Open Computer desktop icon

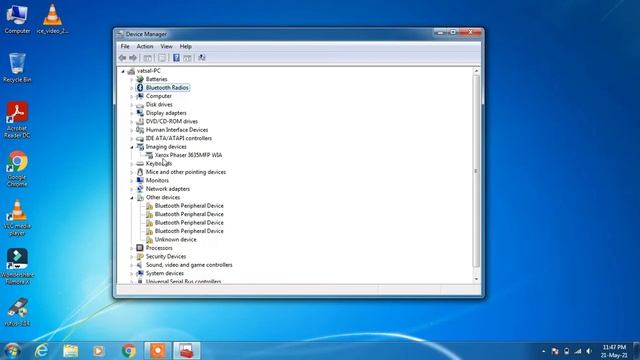point(17,19)
